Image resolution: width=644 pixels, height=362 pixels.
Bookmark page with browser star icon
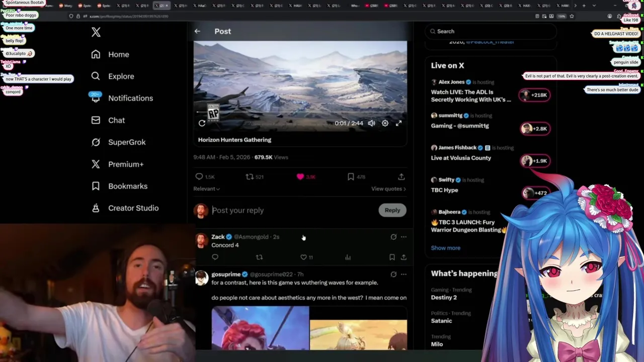click(572, 16)
